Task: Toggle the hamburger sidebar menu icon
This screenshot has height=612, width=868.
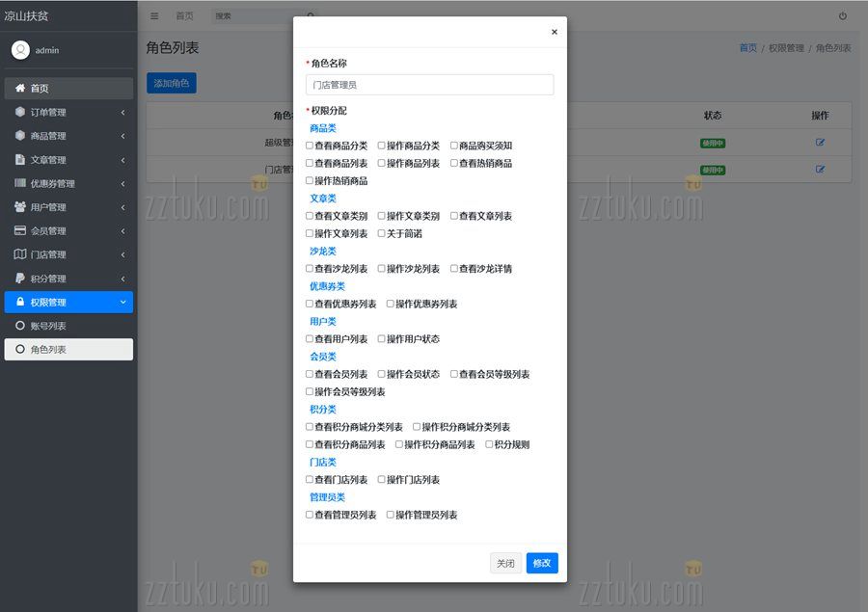Action: tap(154, 16)
